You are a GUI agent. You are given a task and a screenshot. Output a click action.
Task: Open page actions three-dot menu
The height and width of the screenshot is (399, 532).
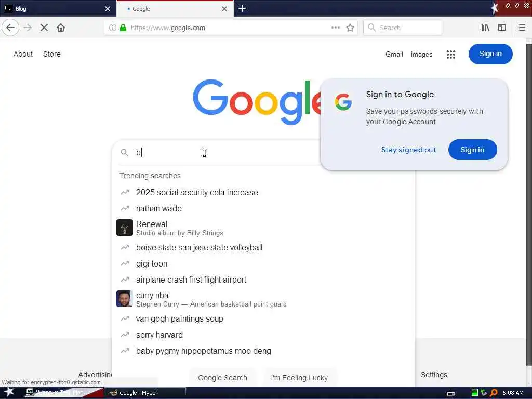click(x=336, y=28)
